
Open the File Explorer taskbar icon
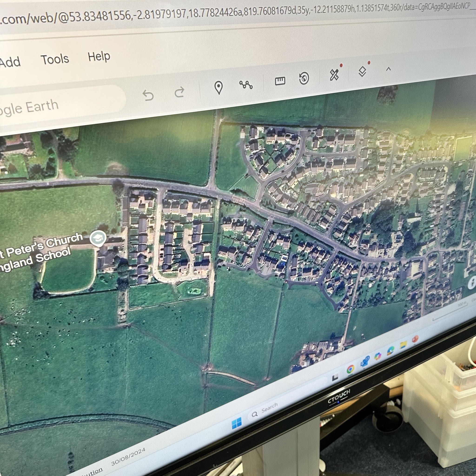click(x=403, y=345)
